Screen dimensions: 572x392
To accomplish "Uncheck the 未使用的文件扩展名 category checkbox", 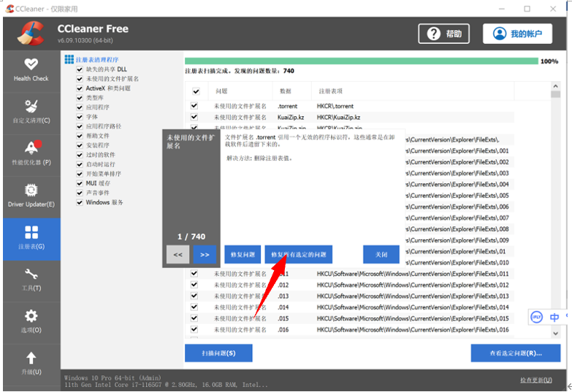I will click(80, 79).
